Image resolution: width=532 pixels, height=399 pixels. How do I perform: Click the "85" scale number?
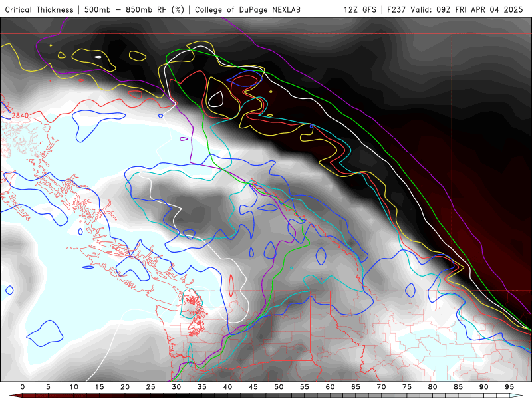[x=458, y=387]
